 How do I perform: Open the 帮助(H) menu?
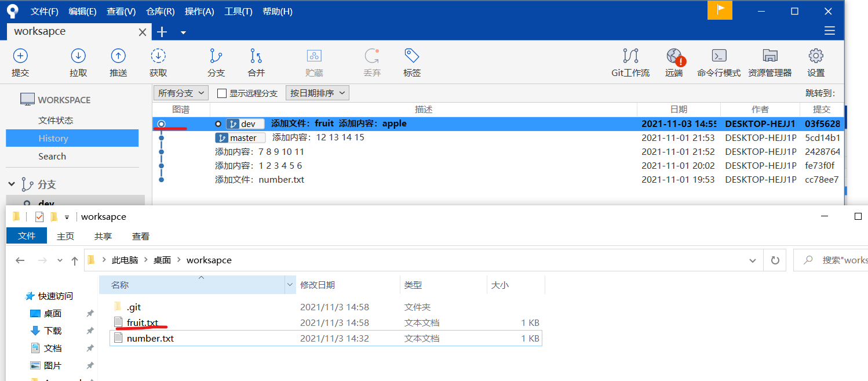click(x=278, y=12)
